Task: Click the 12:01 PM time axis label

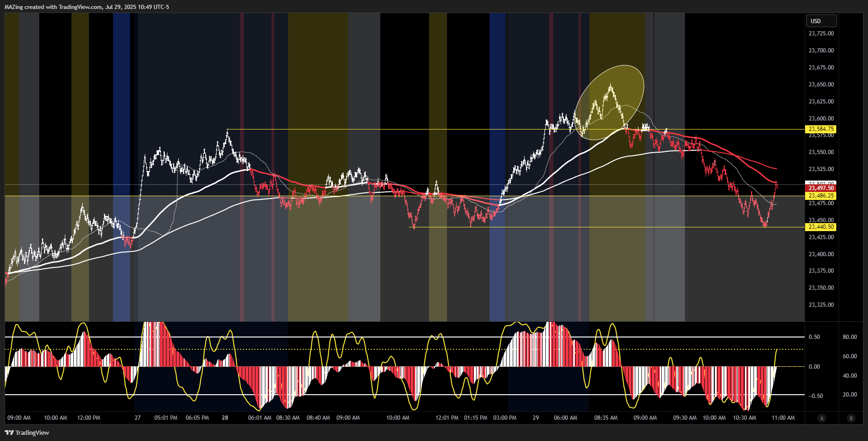Action: point(447,418)
